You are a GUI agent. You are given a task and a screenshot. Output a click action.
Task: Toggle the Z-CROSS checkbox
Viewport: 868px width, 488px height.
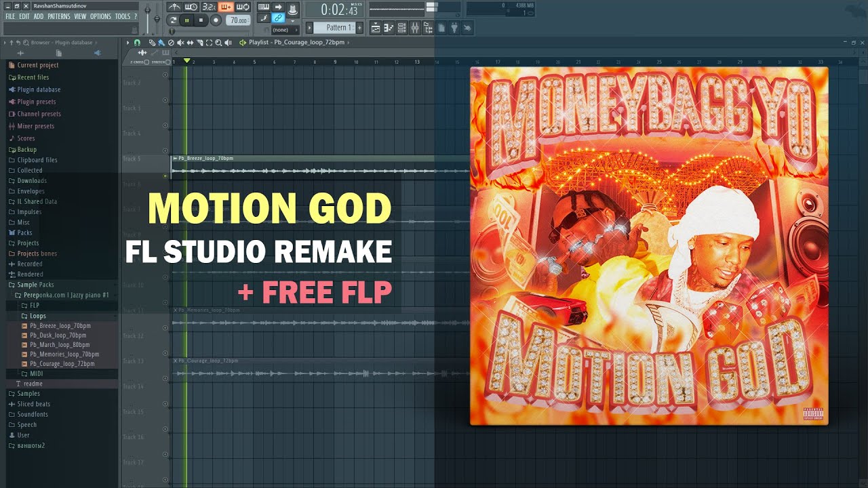click(146, 62)
